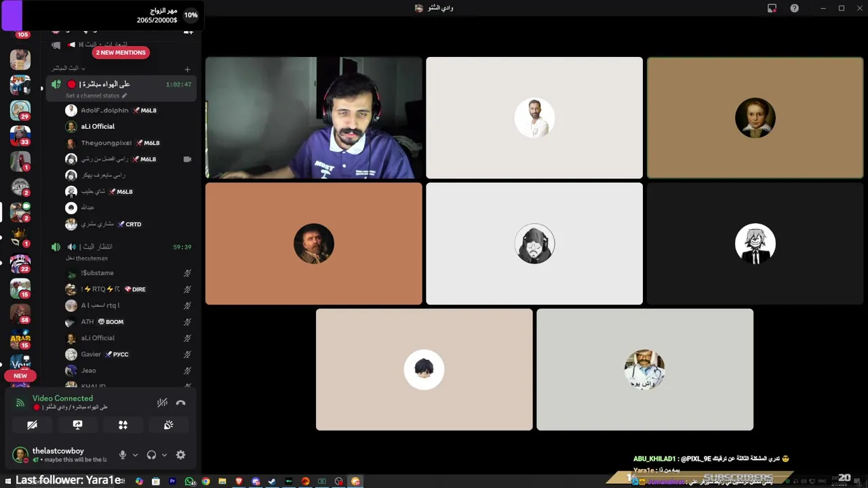Click the 10% donation goal bar
This screenshot has width=868, height=488.
click(x=102, y=15)
